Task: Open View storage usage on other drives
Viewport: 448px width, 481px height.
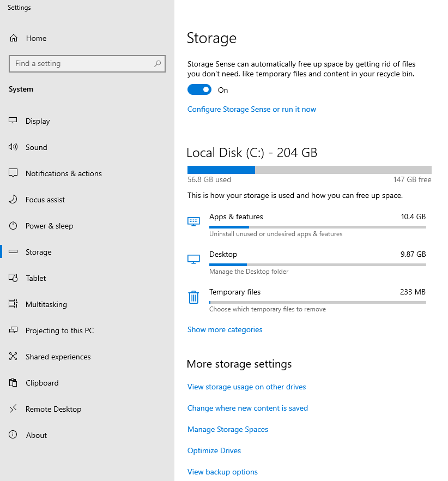Action: pos(246,387)
